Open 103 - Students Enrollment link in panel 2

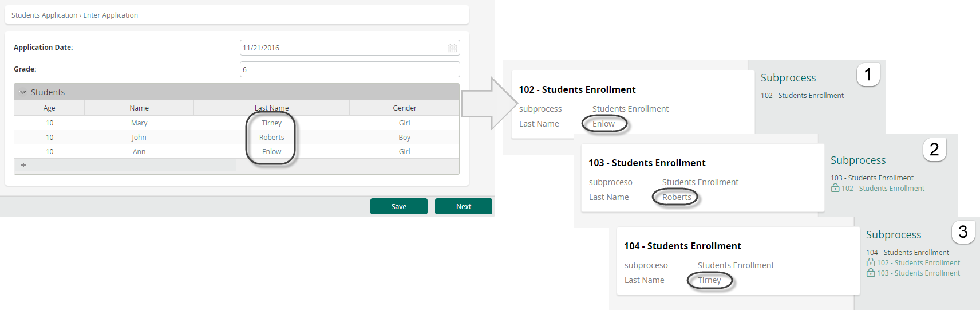(872, 178)
